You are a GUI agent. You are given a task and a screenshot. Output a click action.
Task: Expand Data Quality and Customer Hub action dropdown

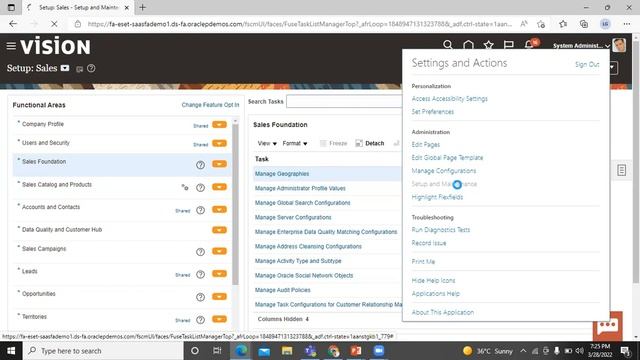tap(219, 230)
